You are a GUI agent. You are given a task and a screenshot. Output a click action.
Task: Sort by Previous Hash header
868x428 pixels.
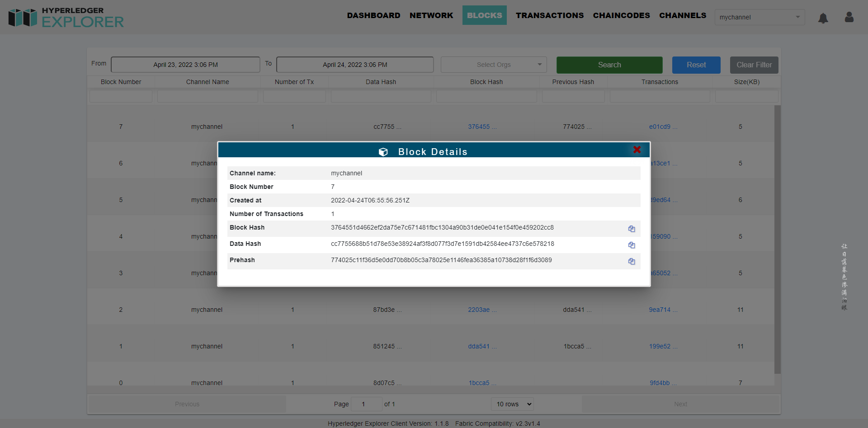pyautogui.click(x=573, y=82)
